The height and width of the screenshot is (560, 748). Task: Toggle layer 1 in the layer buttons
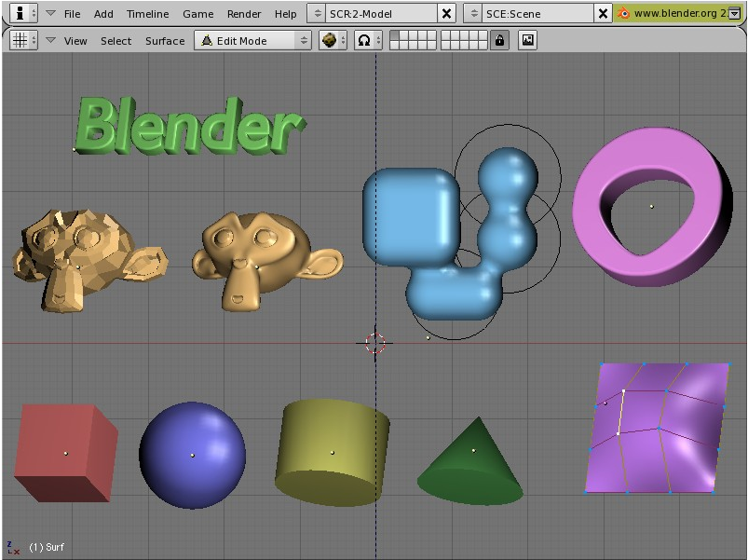[x=394, y=35]
